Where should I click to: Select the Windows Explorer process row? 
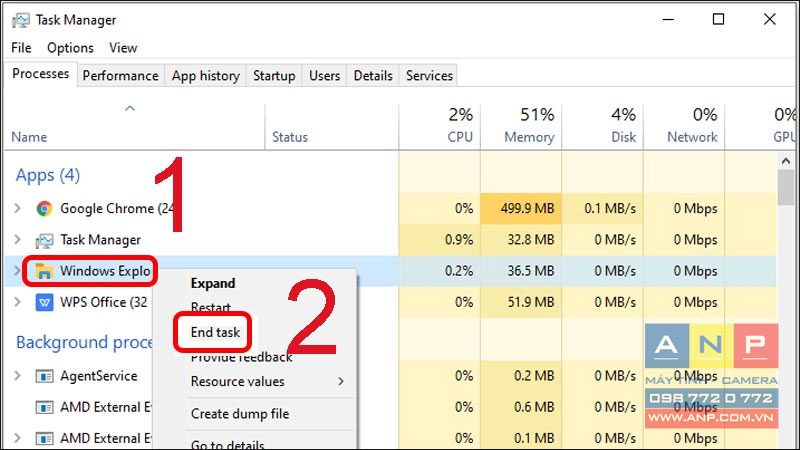pos(390,271)
